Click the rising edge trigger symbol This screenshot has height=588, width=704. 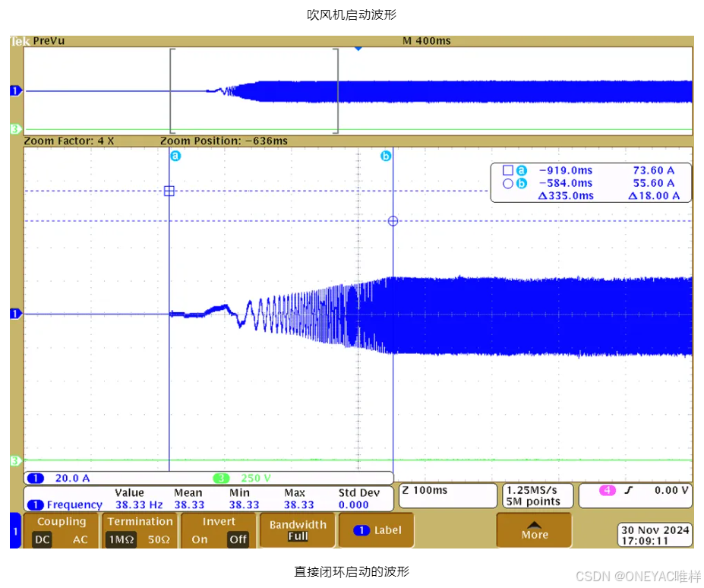click(629, 490)
